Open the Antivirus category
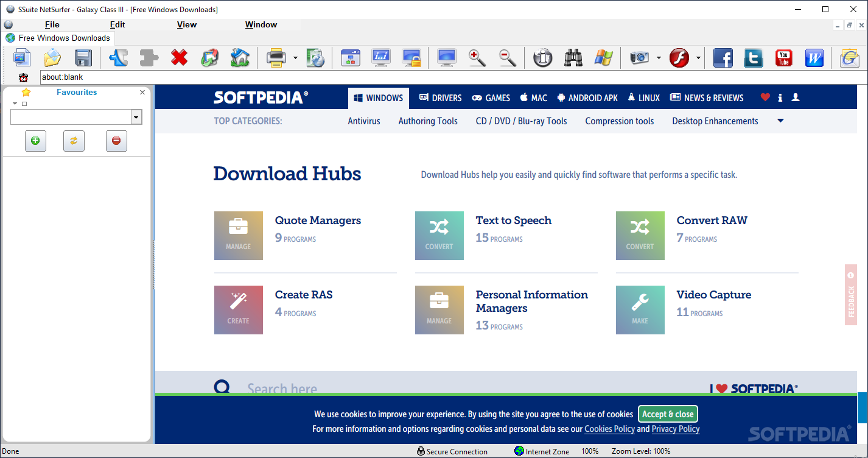 click(x=364, y=121)
